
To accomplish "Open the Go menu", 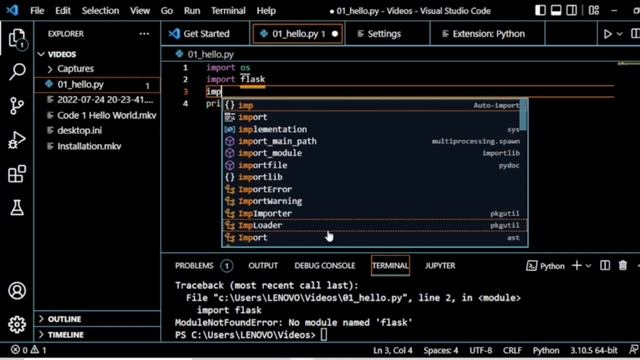I will click(x=167, y=11).
